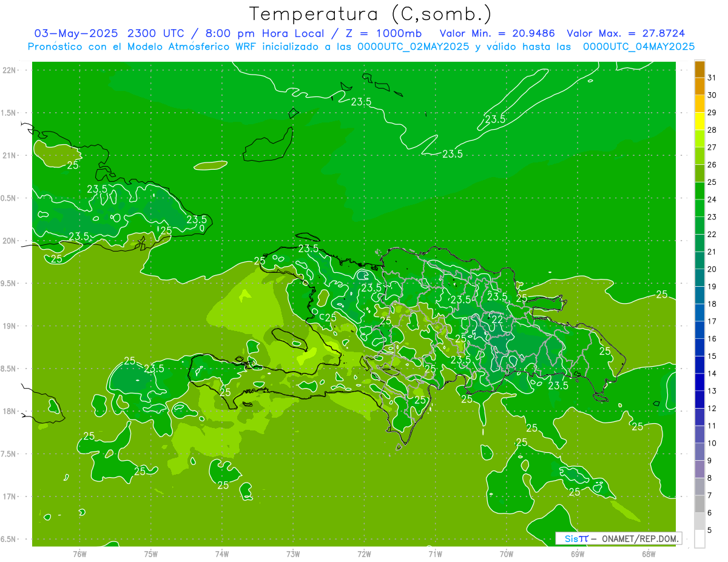
Task: Click the "68W" longitude axis label
Action: [648, 554]
